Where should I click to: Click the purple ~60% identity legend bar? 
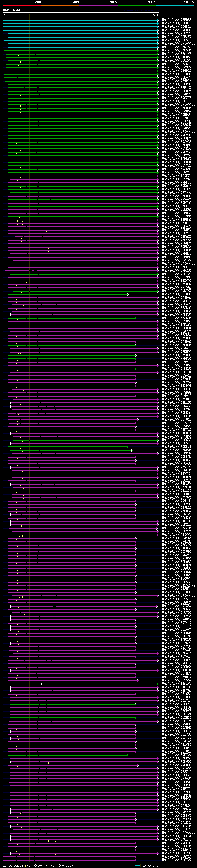coord(98,6)
